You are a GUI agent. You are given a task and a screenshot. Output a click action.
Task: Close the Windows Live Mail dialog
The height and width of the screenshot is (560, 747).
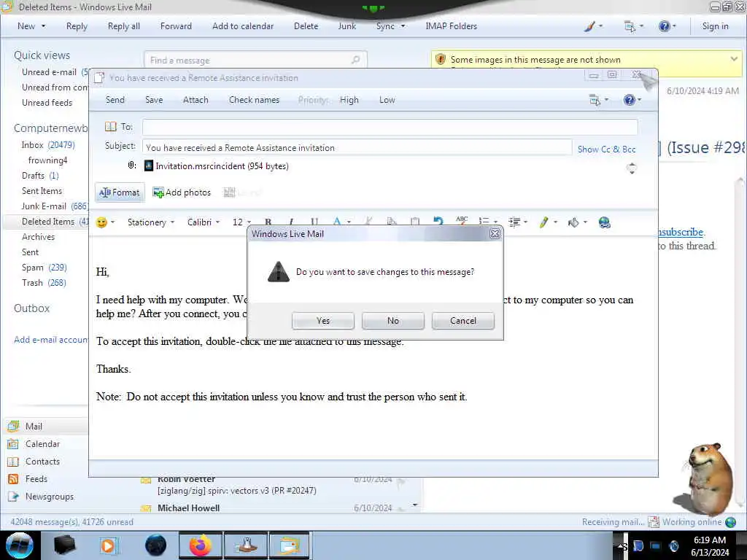[495, 234]
